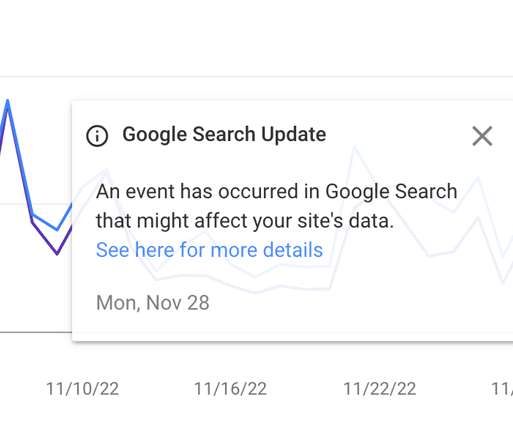This screenshot has width=513, height=428.
Task: Close the Google Search Update popup
Action: [482, 136]
